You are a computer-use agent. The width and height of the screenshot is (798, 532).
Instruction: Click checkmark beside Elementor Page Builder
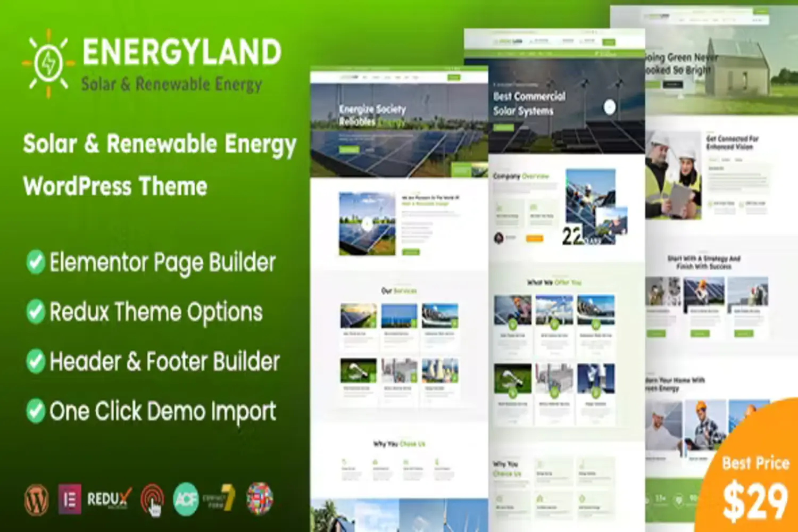point(36,262)
